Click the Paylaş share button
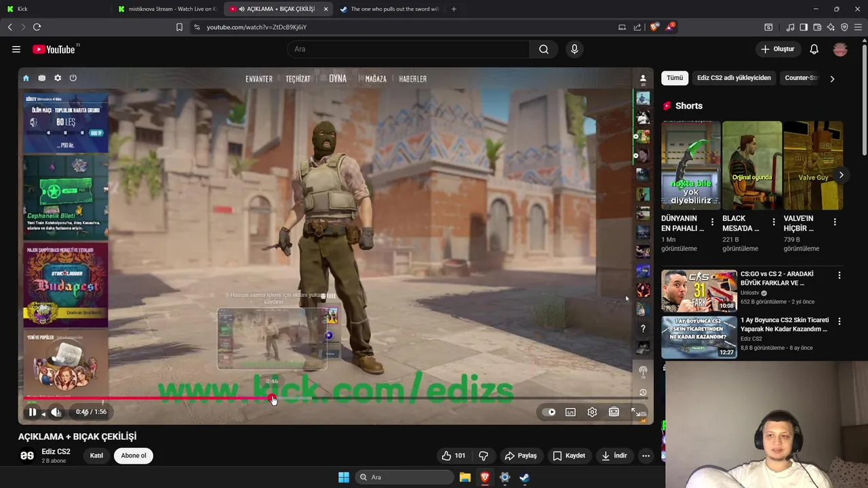Screen dimensions: 868x488 tap(521, 455)
